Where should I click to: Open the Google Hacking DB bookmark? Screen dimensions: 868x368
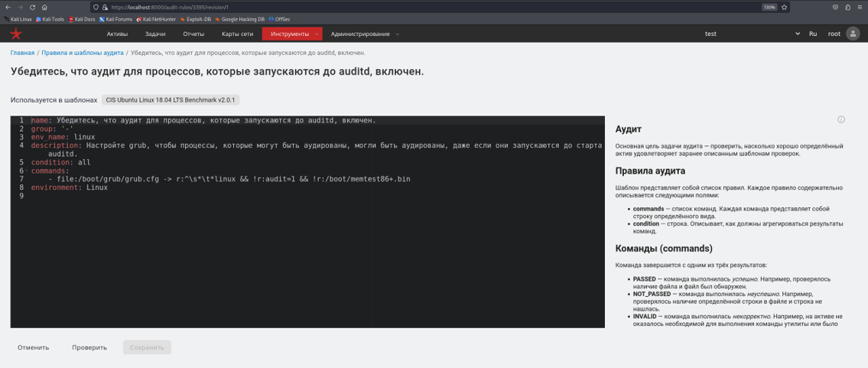pos(240,19)
